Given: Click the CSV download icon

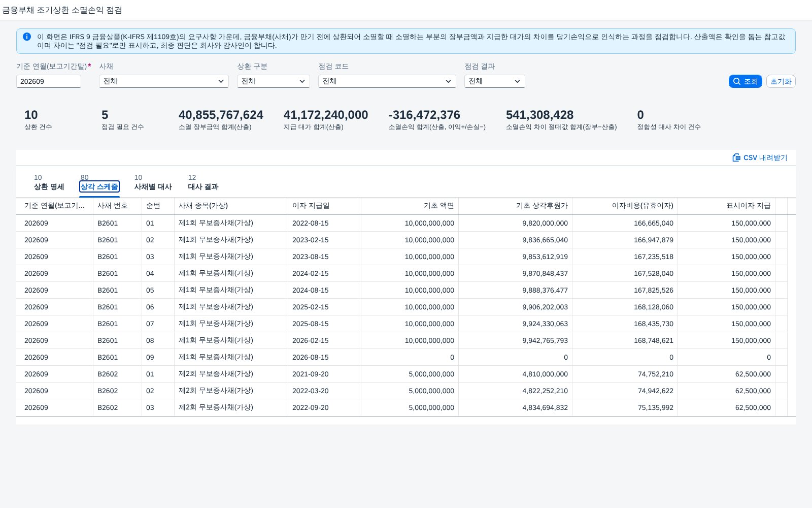Looking at the screenshot, I should (x=736, y=157).
